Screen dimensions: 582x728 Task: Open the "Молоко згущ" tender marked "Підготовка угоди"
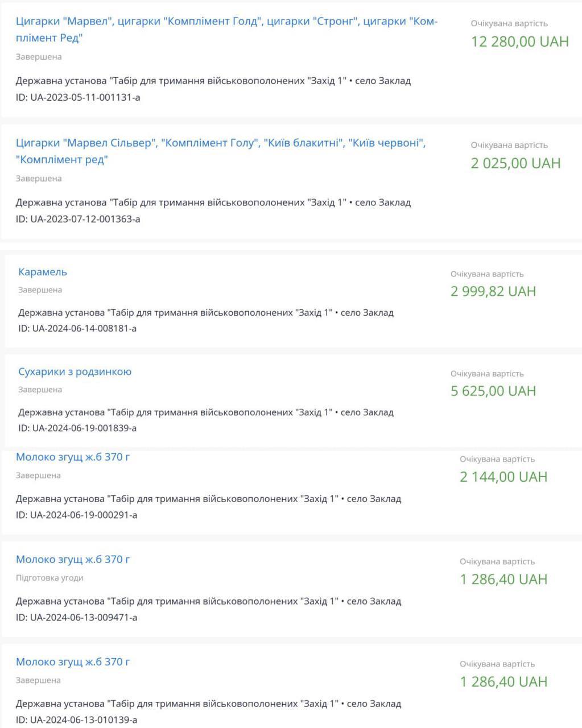73,560
